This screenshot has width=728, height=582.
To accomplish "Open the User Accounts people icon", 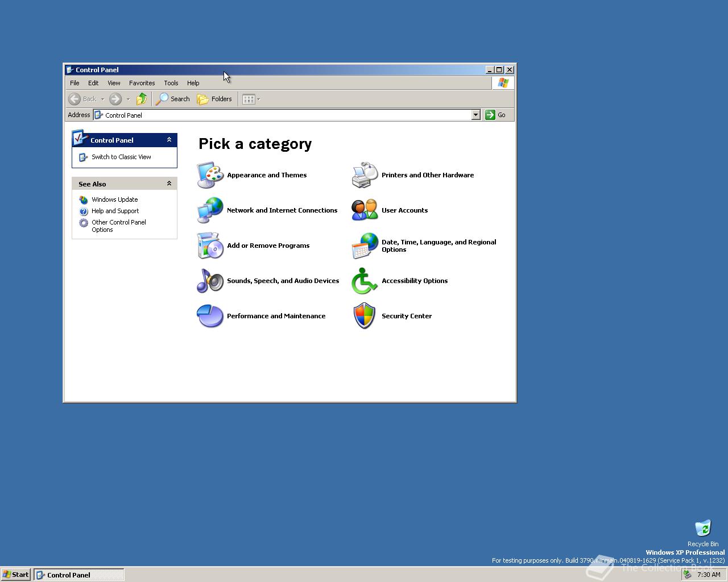I will [365, 210].
